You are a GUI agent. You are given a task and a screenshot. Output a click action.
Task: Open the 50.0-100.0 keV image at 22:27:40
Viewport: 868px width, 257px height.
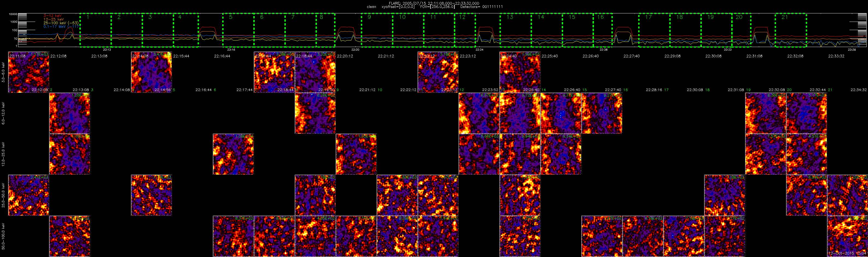643,236
